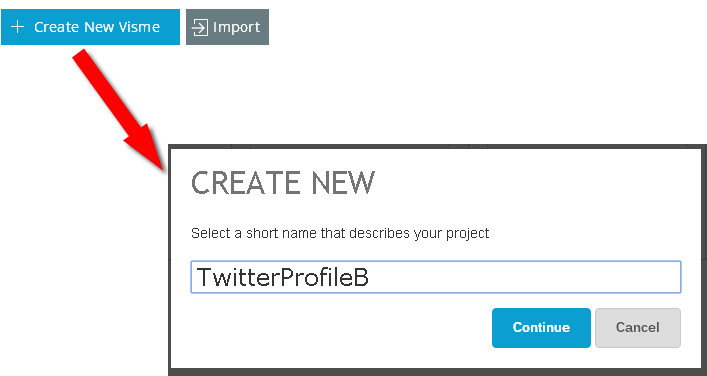Viewport: 707px width, 376px height.
Task: Click the 'Select a short name' instruction text
Action: coord(340,234)
